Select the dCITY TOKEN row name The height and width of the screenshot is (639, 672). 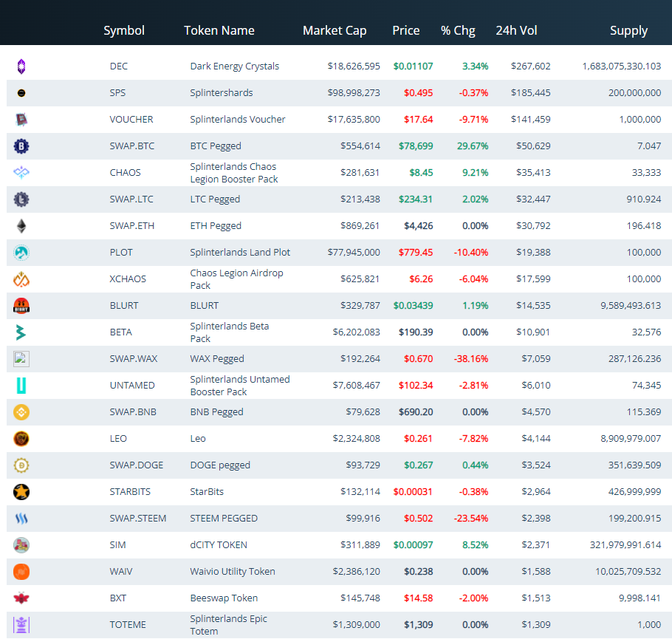point(219,545)
